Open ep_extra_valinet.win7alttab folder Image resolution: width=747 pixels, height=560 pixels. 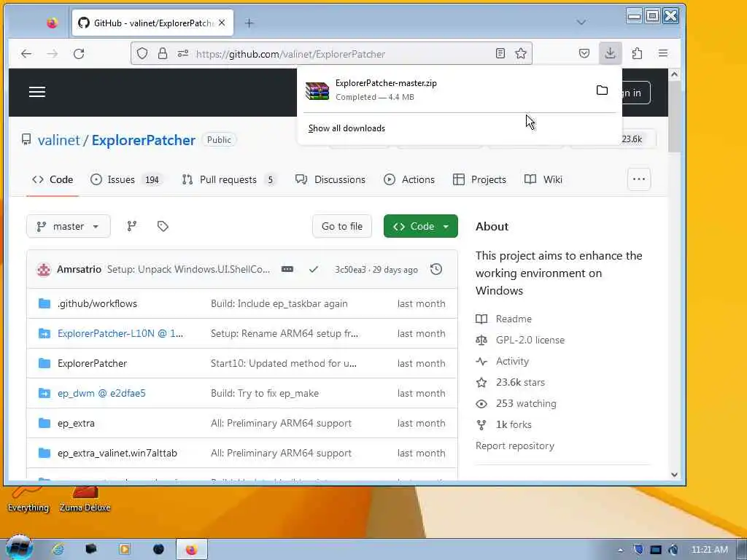pos(117,454)
